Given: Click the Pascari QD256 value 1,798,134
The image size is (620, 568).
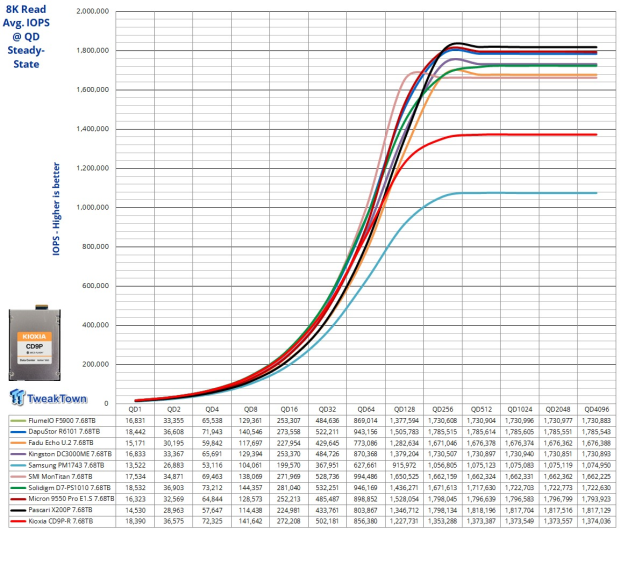Looking at the screenshot, I should pos(443,510).
